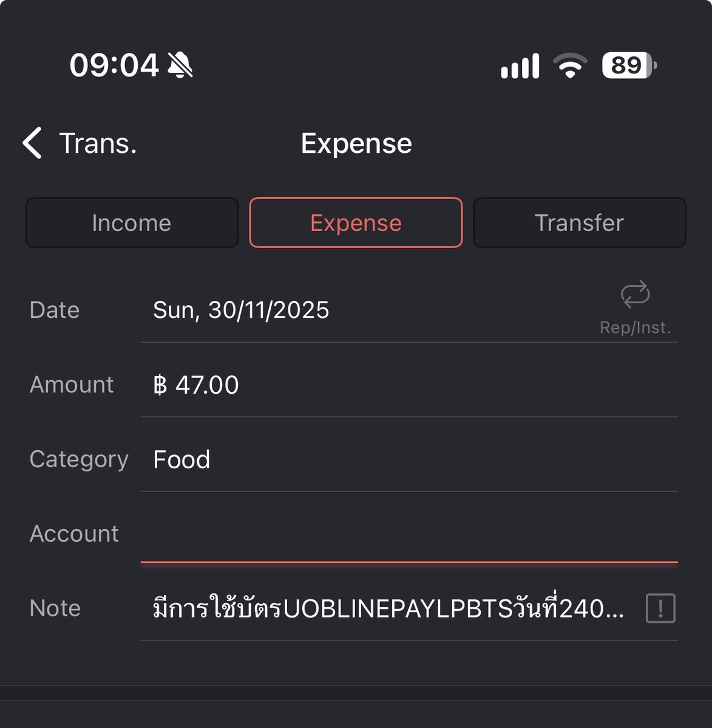Tap the Account row label

74,534
